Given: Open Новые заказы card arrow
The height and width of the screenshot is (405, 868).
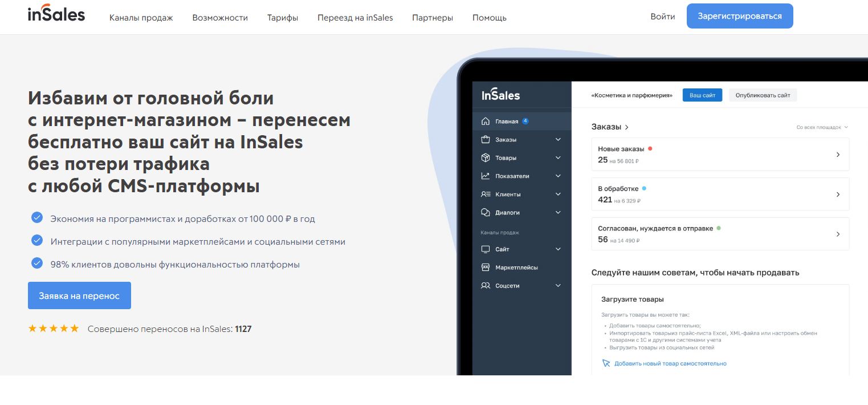Looking at the screenshot, I should tap(838, 155).
